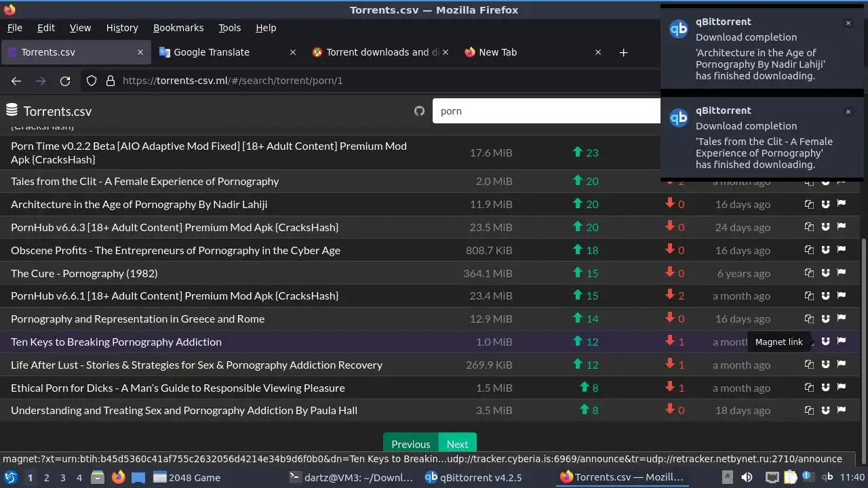This screenshot has height=488, width=868.
Task: Copy icon for Greece and Rome row
Action: 809,318
